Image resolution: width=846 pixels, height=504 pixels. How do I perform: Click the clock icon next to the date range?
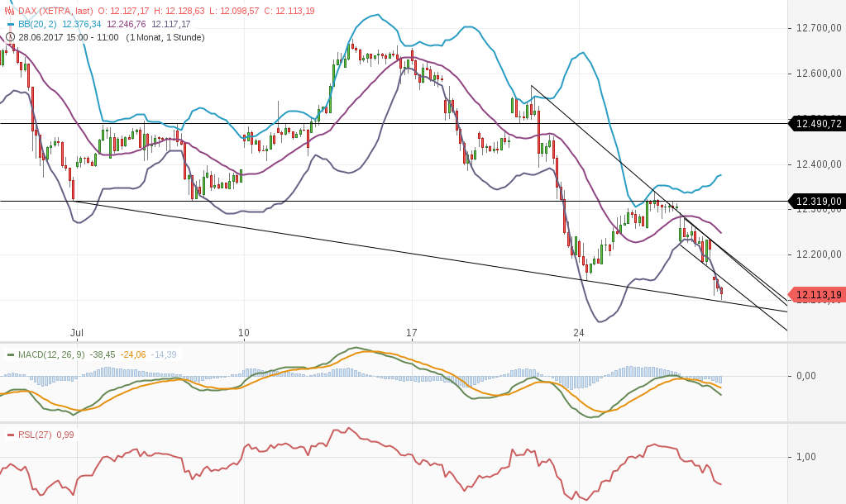(x=9, y=37)
